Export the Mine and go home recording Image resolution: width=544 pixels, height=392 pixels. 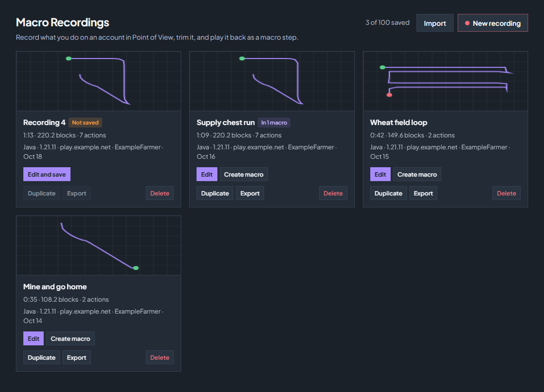tap(76, 358)
